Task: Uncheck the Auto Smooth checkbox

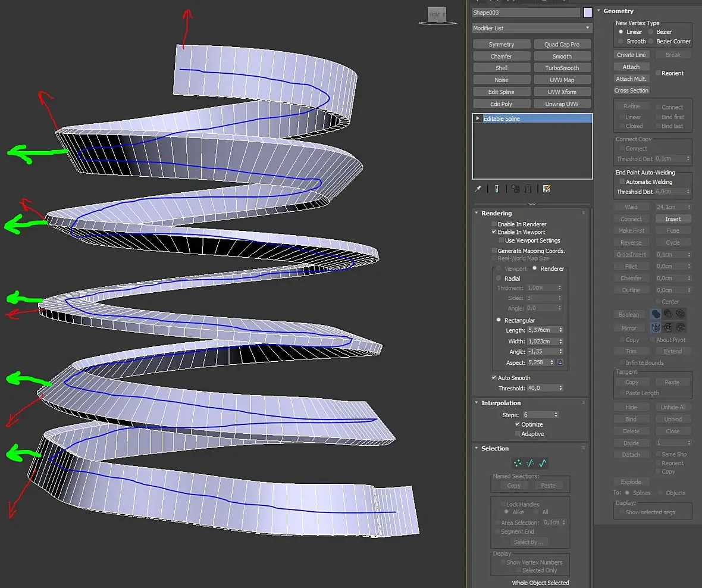Action: pos(494,378)
